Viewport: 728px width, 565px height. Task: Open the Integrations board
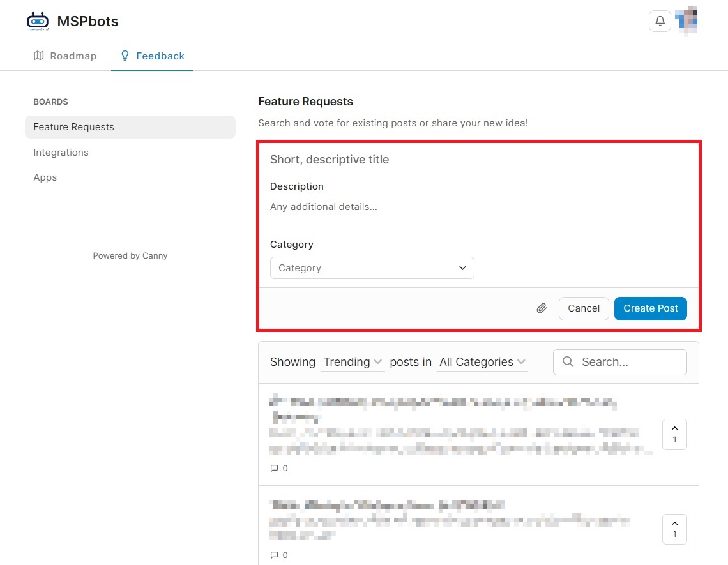61,153
